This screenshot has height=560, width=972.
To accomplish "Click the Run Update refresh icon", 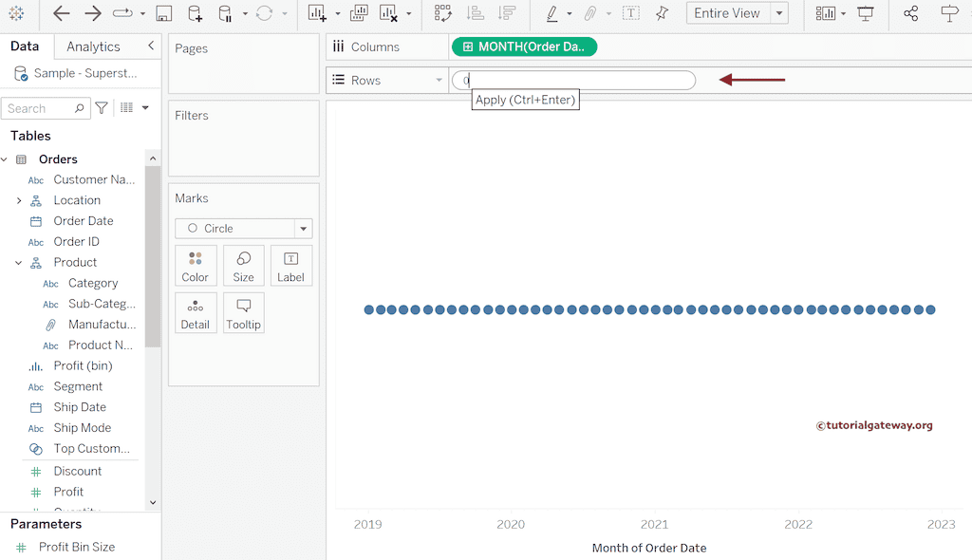I will [264, 13].
